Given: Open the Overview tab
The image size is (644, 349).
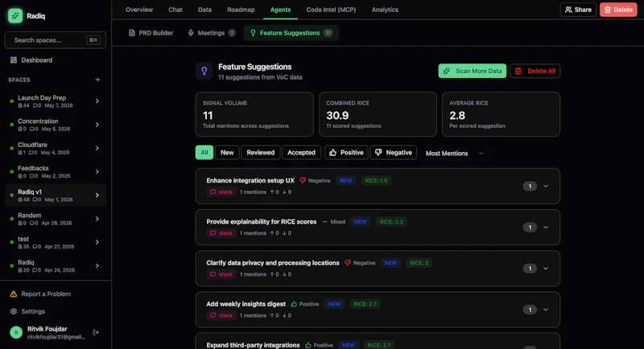Looking at the screenshot, I should tap(139, 10).
